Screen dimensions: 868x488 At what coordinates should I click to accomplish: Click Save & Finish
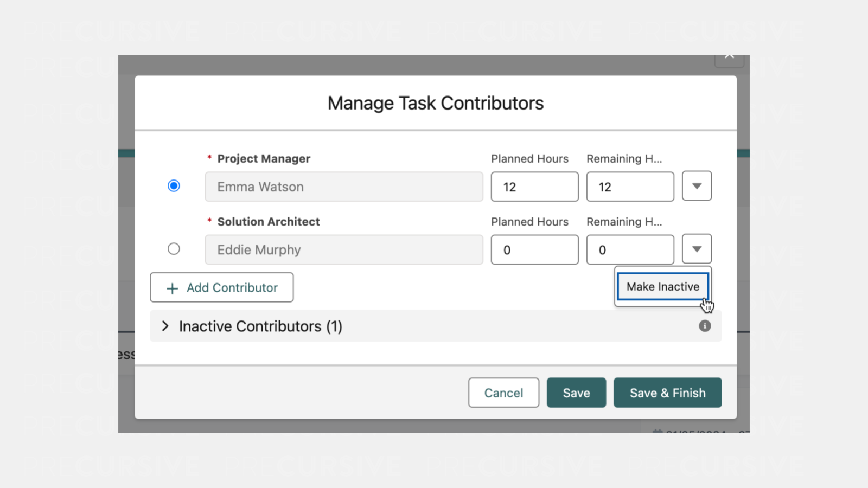668,393
